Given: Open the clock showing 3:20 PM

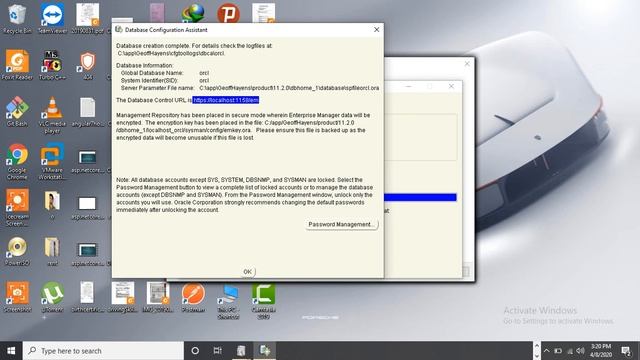Looking at the screenshot, I should (x=601, y=351).
